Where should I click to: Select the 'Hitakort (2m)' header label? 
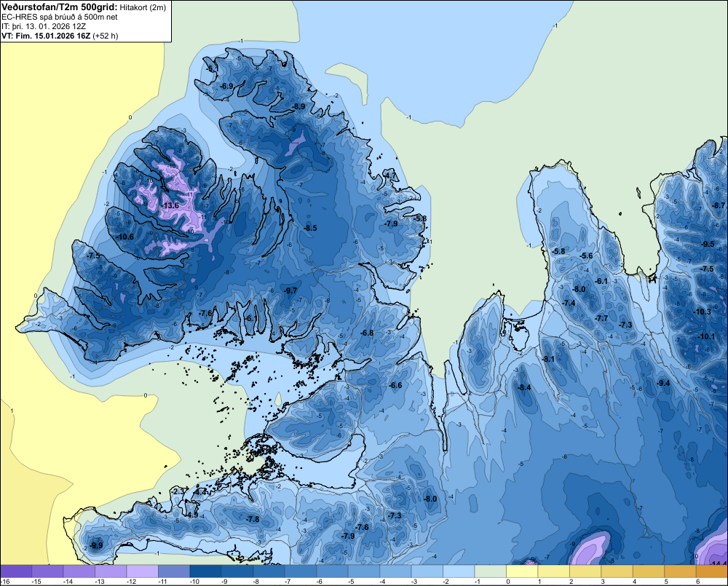click(x=143, y=7)
